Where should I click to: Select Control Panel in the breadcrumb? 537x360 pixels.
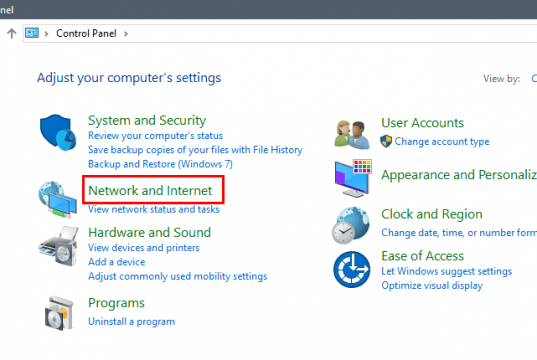(86, 33)
